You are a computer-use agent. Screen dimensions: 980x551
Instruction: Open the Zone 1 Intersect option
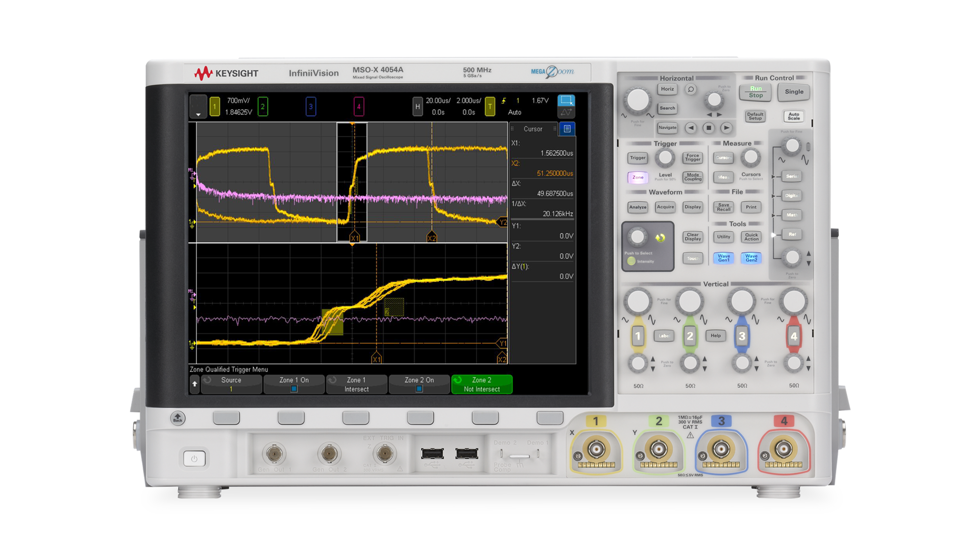point(356,384)
